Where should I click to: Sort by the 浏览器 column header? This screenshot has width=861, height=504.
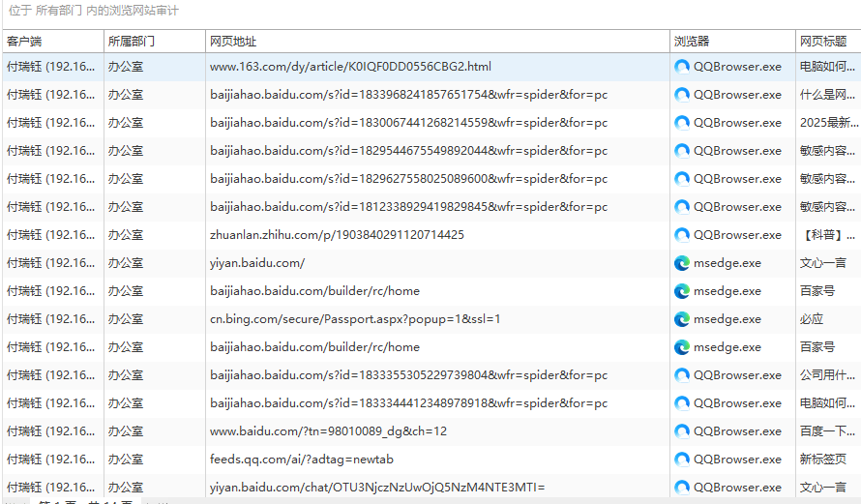732,42
